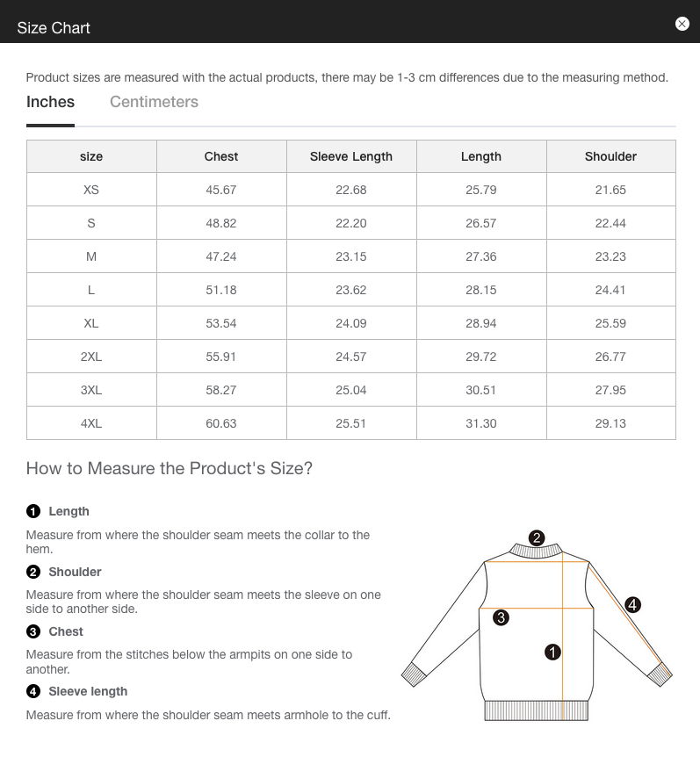The height and width of the screenshot is (757, 700).
Task: Click the circled 3 on the chest diagram
Action: (x=502, y=618)
